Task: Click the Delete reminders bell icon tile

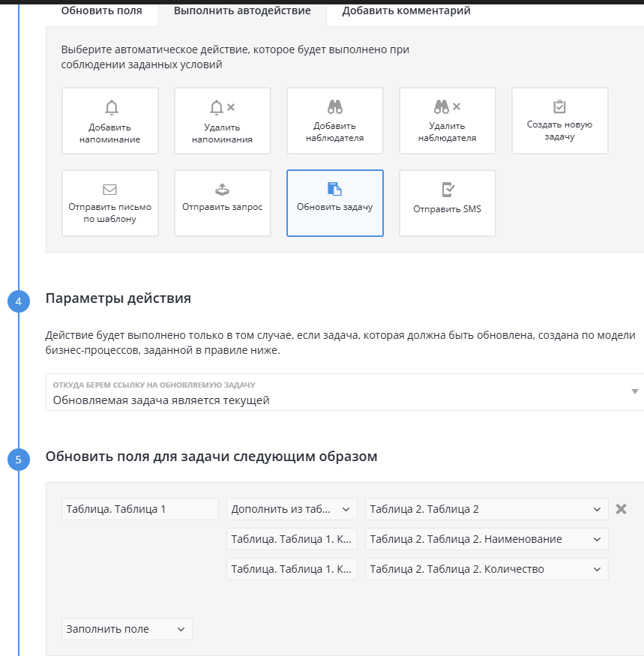Action: coord(222,121)
